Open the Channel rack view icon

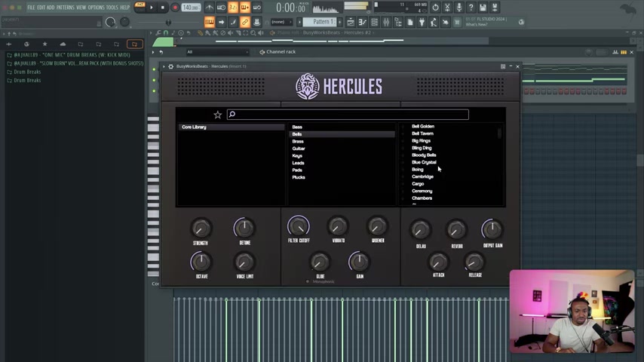[374, 22]
